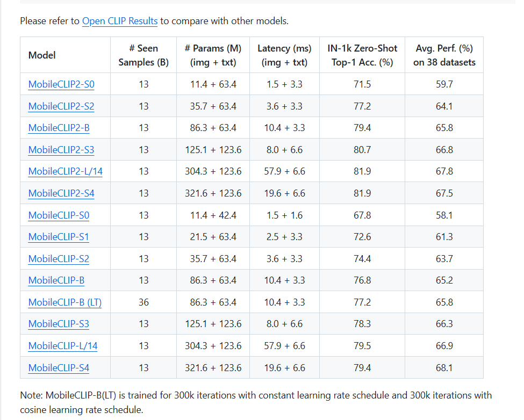Select the 11.4 + 63.4 params cell
The height and width of the screenshot is (420, 524).
coord(213,84)
